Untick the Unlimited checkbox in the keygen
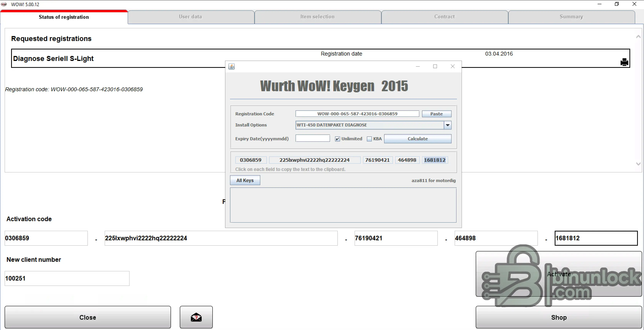 point(338,139)
